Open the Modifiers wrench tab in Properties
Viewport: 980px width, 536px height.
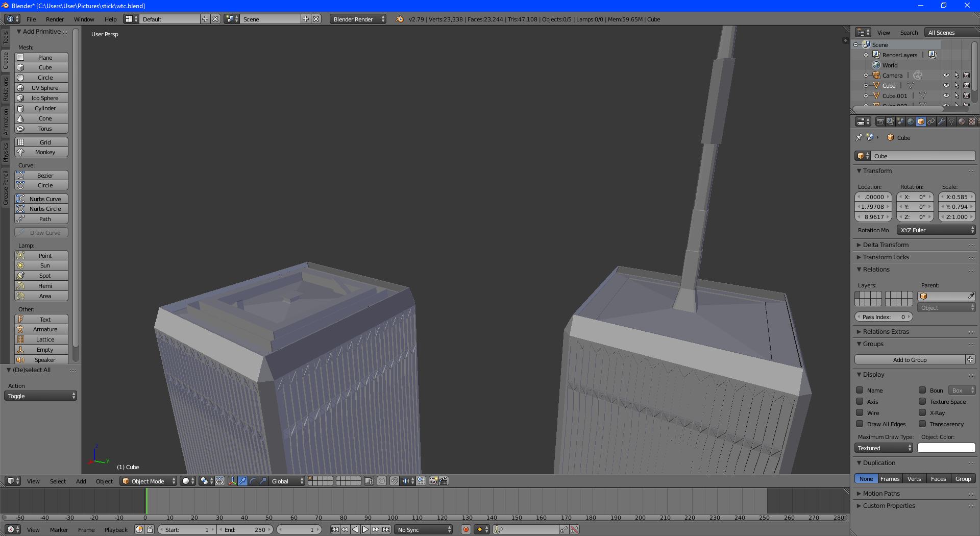(941, 121)
